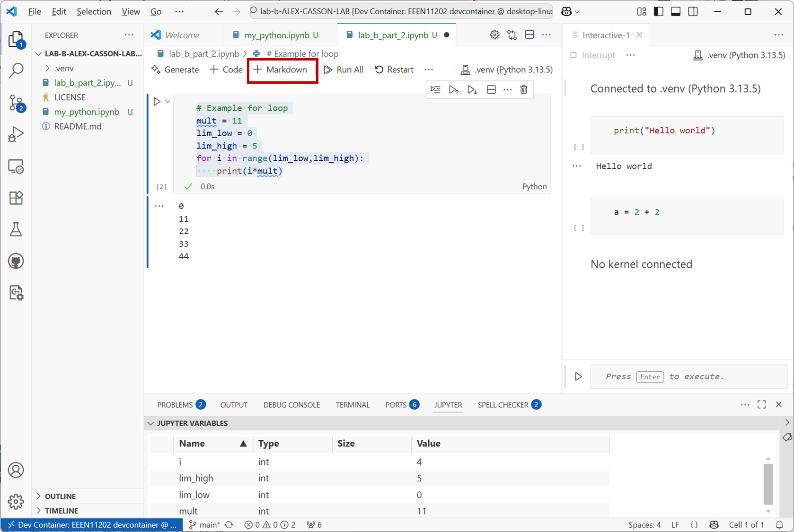The width and height of the screenshot is (794, 532).
Task: Expand the .venv folder in Explorer
Action: click(47, 68)
